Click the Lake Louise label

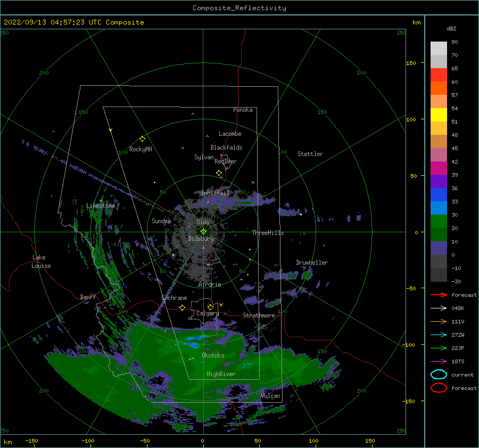[x=41, y=262]
